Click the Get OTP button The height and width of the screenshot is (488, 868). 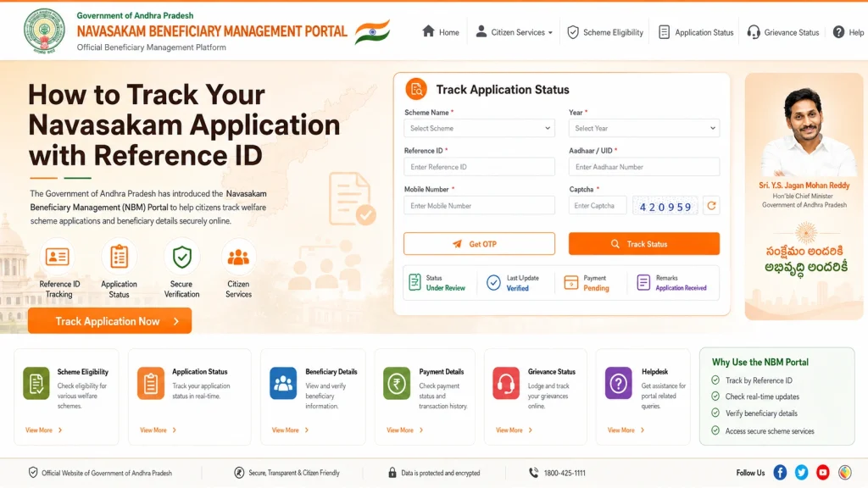coord(480,243)
